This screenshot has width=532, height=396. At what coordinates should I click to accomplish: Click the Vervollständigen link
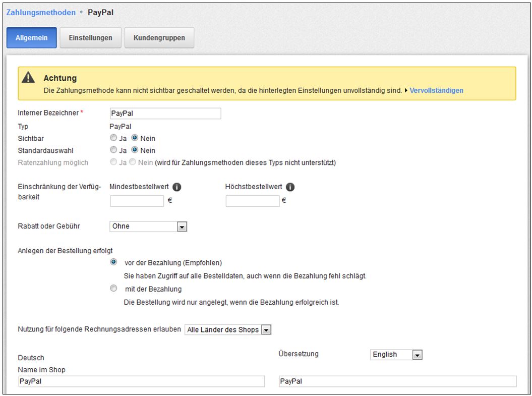pyautogui.click(x=436, y=91)
